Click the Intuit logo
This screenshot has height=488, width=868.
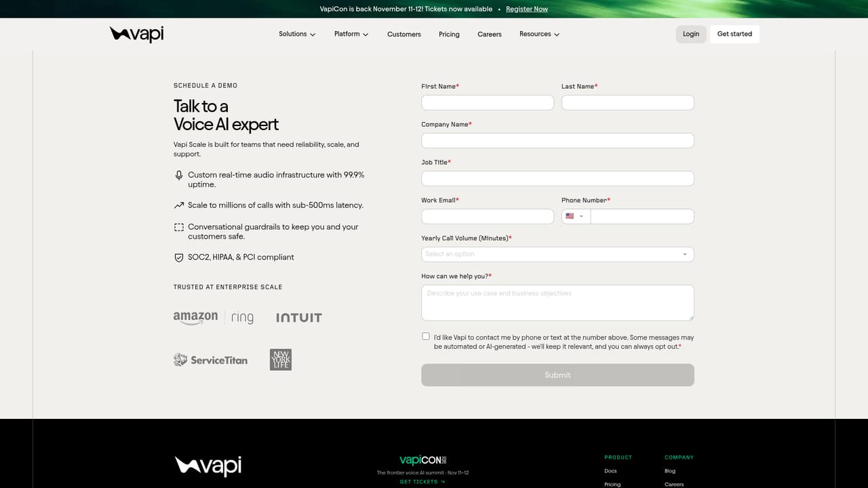coord(299,317)
